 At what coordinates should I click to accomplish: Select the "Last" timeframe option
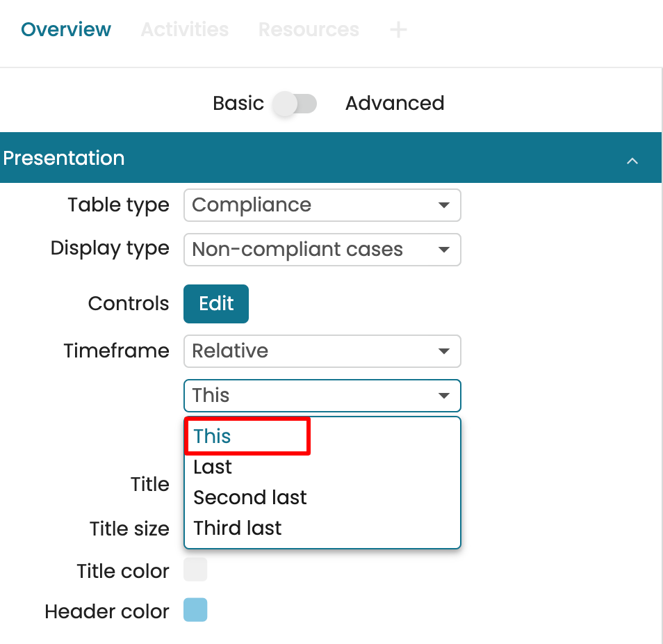click(x=213, y=467)
